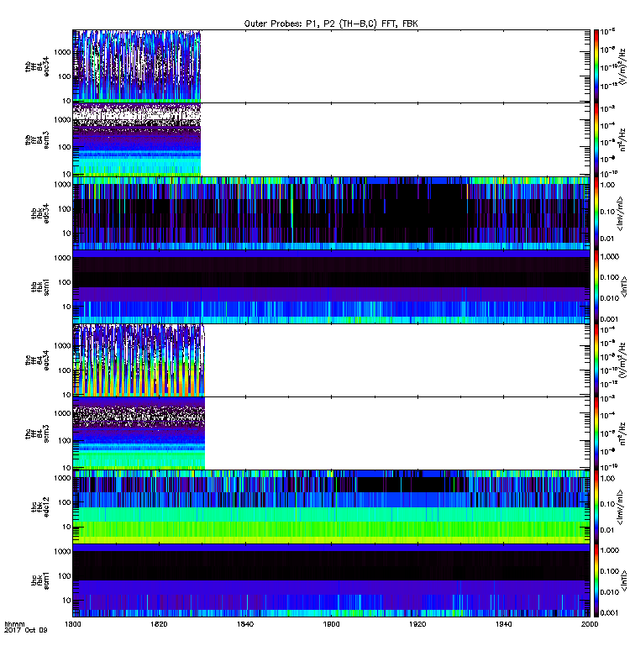Click the "<|nT|>" unit label of thc scm1 color bar
Viewport: 630px width, 672px height.
tap(624, 580)
